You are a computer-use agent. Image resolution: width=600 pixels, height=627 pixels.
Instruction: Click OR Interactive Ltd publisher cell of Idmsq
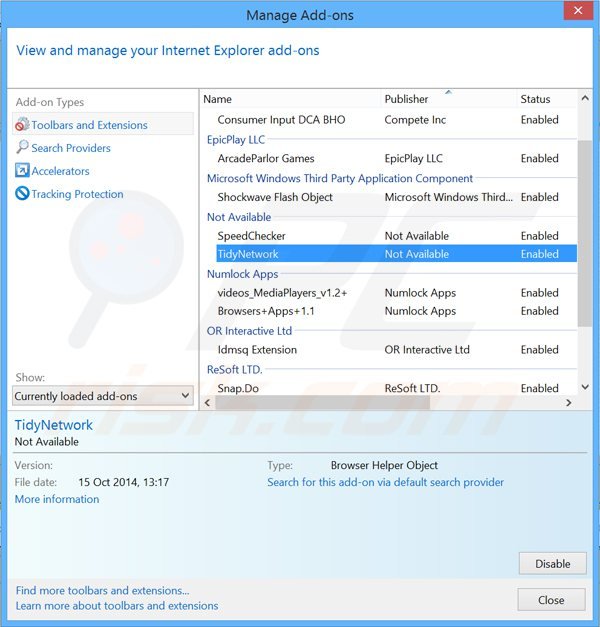click(427, 350)
